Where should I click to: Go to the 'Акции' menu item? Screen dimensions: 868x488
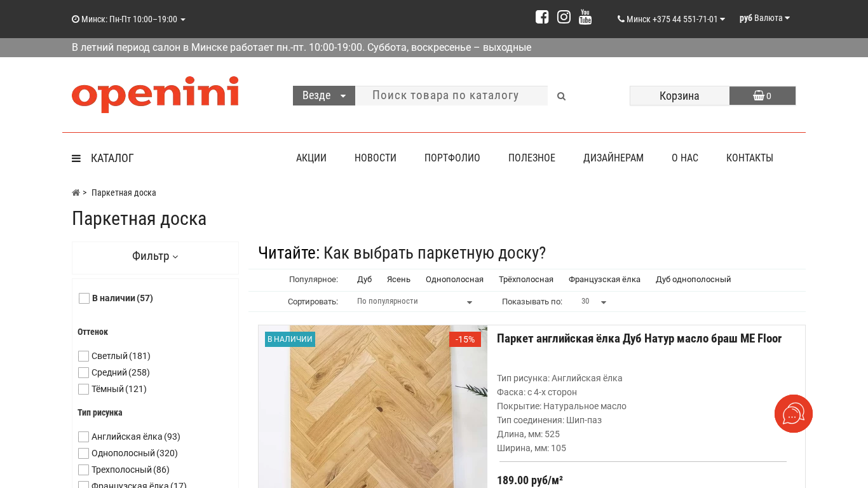click(x=311, y=158)
